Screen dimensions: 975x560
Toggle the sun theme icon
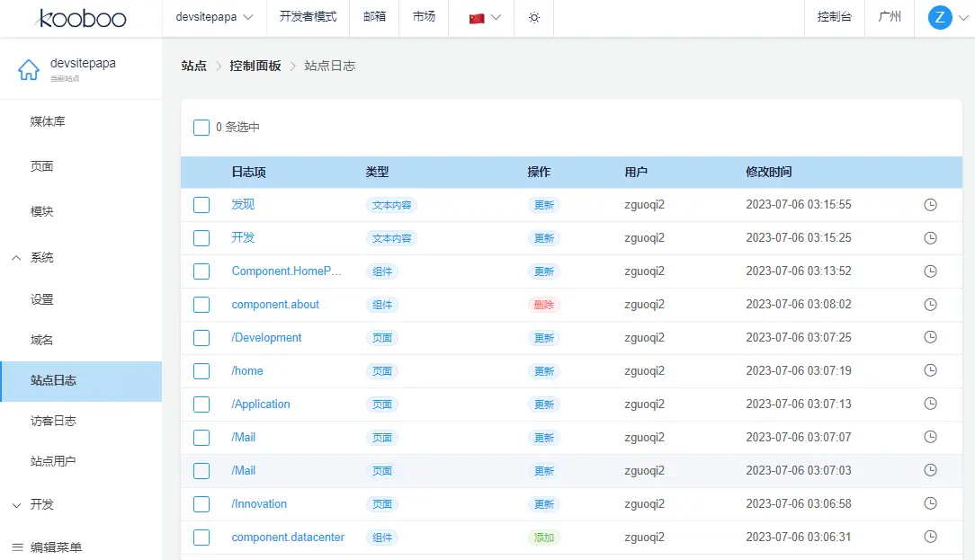(x=534, y=18)
